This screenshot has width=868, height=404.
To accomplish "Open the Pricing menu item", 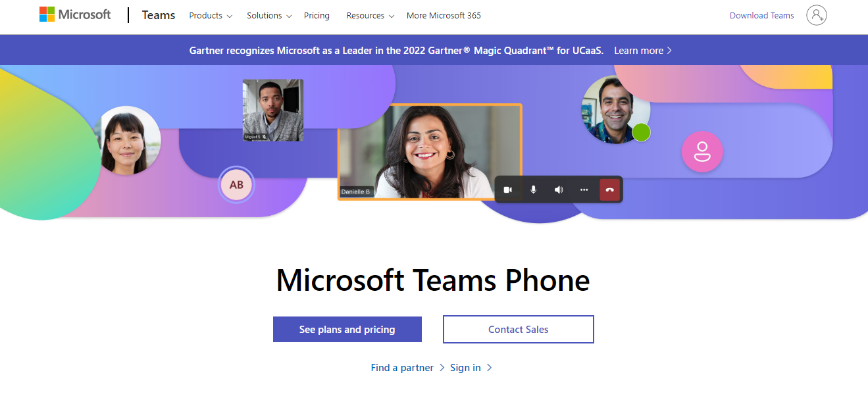I will coord(317,15).
